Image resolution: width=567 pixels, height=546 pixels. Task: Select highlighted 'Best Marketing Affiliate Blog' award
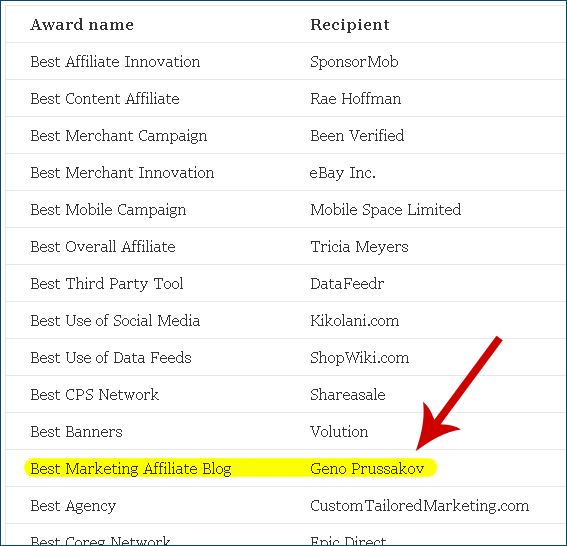pos(131,469)
